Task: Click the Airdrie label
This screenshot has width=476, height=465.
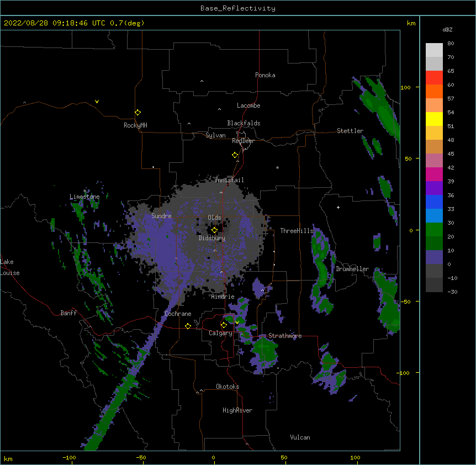Action: click(223, 297)
